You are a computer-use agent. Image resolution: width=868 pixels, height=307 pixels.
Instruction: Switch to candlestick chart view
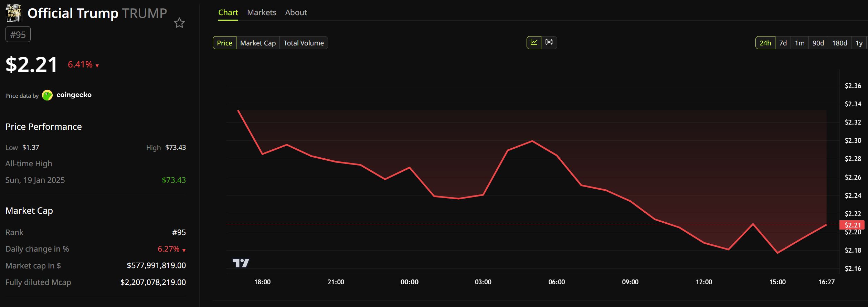[549, 42]
